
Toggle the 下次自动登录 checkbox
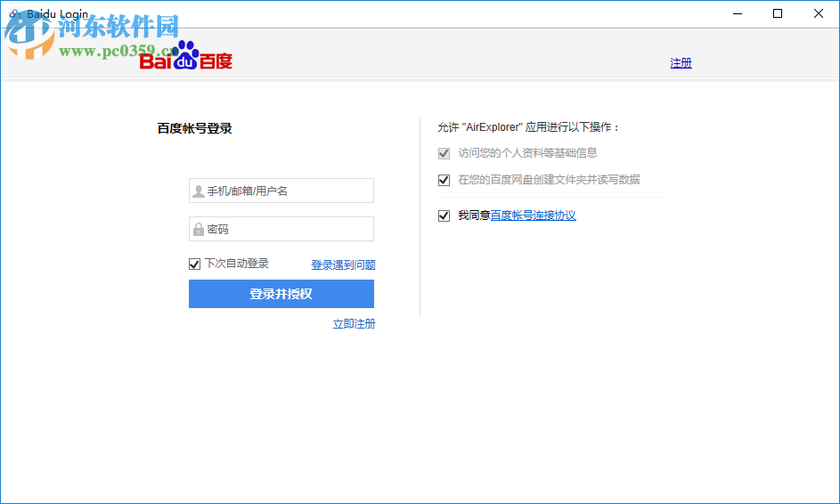click(194, 264)
